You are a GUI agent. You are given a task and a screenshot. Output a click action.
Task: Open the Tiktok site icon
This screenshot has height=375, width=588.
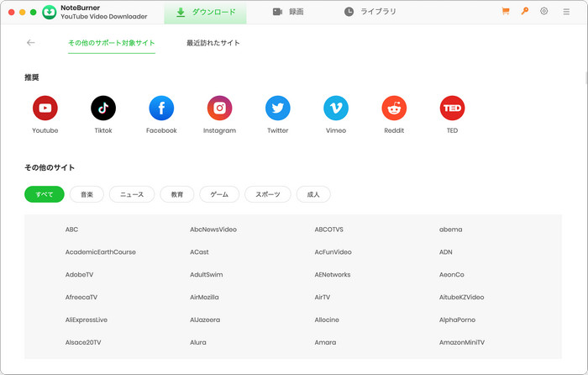click(103, 108)
